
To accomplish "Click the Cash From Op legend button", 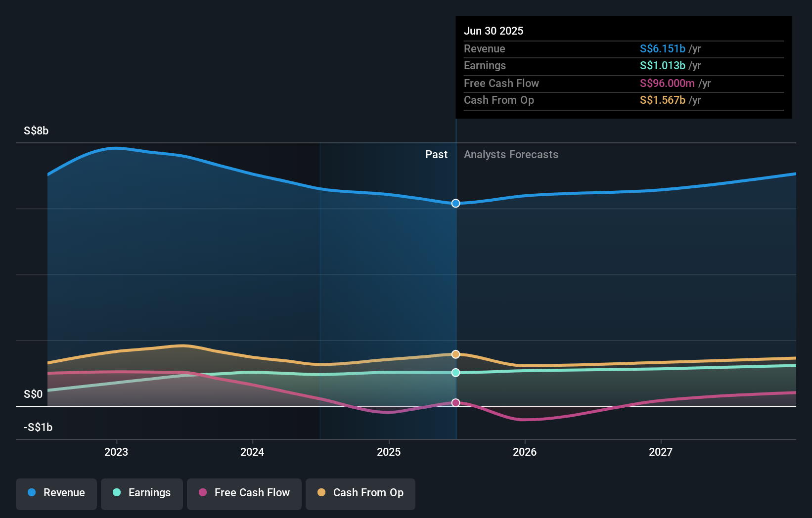I will click(360, 493).
